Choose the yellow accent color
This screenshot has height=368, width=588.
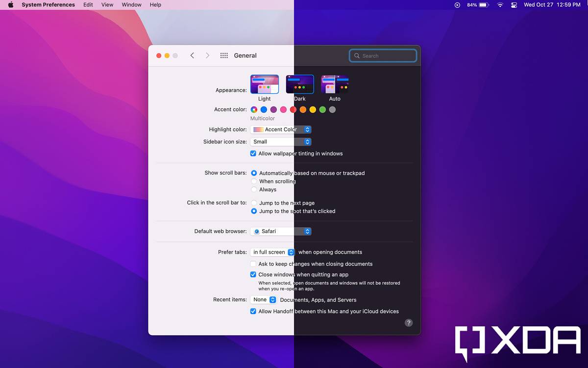[x=313, y=110]
